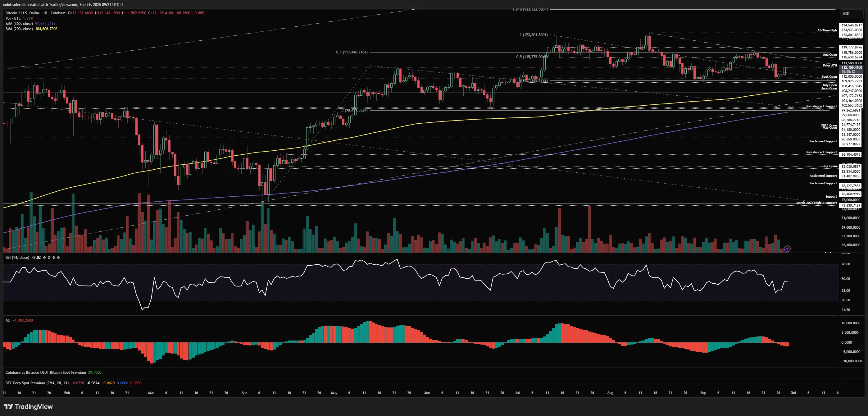Image resolution: width=868 pixels, height=416 pixels.
Task: Click the Aug Open line label
Action: (829, 55)
